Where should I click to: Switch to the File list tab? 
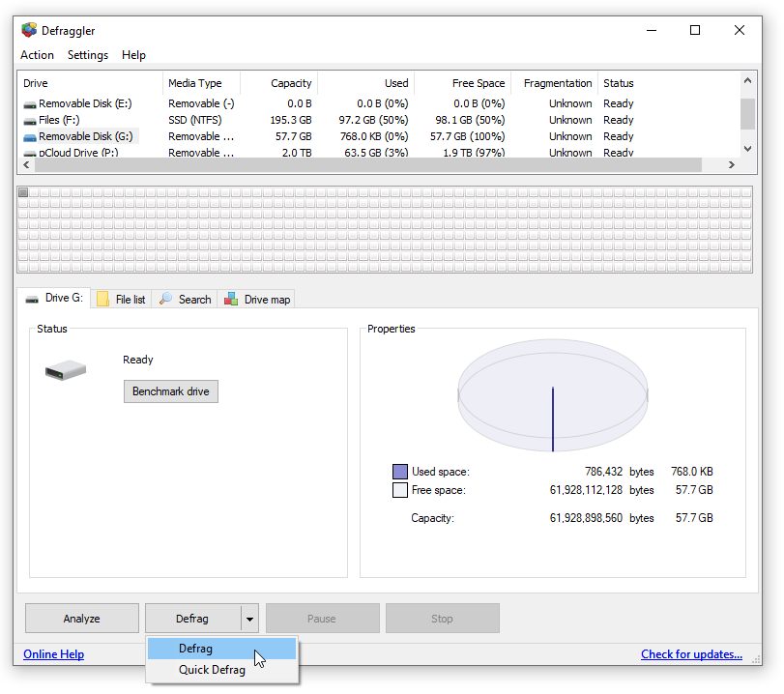tap(121, 299)
